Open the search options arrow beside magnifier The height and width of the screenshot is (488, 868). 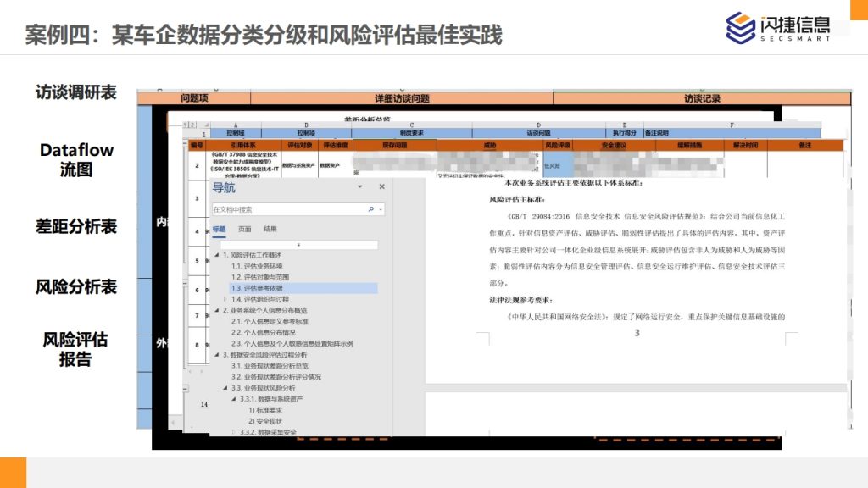coord(381,210)
